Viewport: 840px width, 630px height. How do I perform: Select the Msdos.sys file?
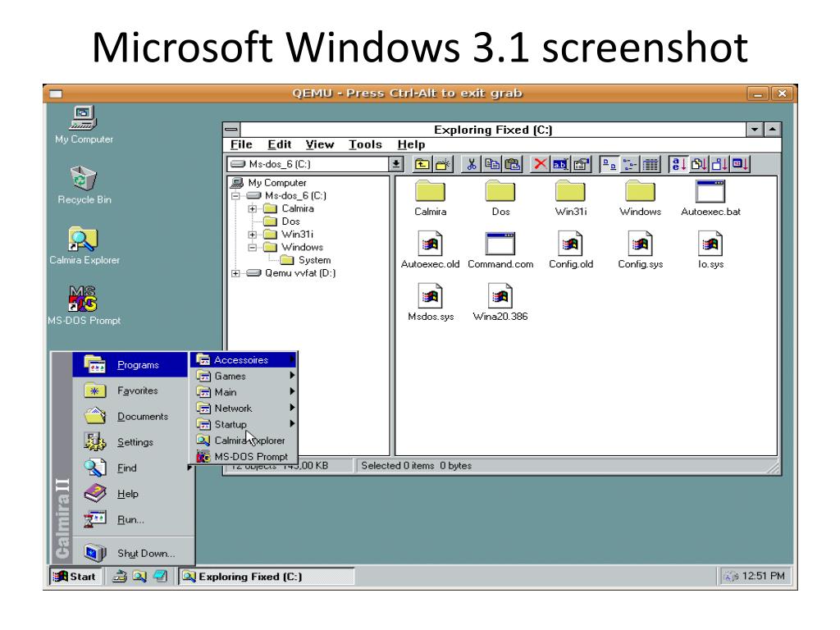click(x=430, y=302)
